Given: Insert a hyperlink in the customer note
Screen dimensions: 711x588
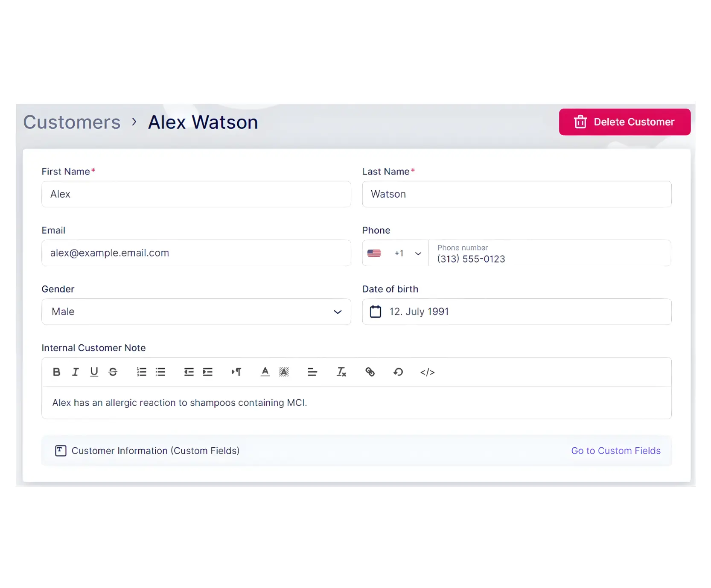Looking at the screenshot, I should 370,372.
